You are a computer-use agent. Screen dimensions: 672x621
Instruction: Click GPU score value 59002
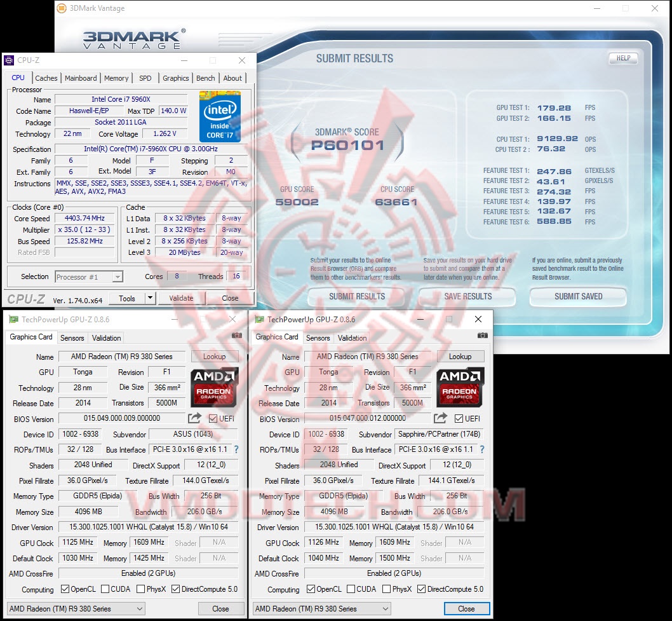297,202
